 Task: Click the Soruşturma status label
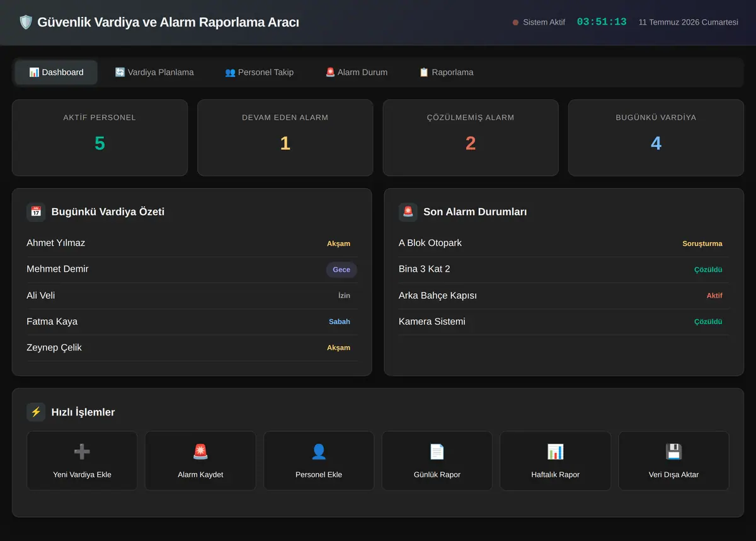[x=702, y=243]
